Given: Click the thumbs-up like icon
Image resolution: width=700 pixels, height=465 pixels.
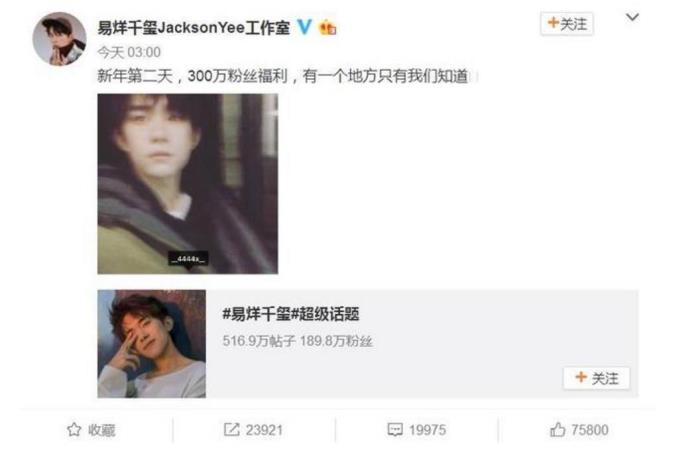Looking at the screenshot, I should click(558, 430).
